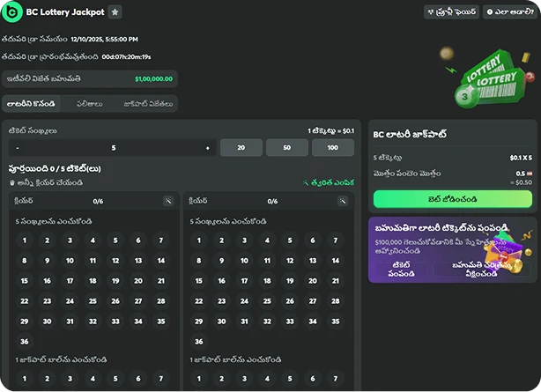
Task: Click the BC logo icon
Action: (13, 12)
